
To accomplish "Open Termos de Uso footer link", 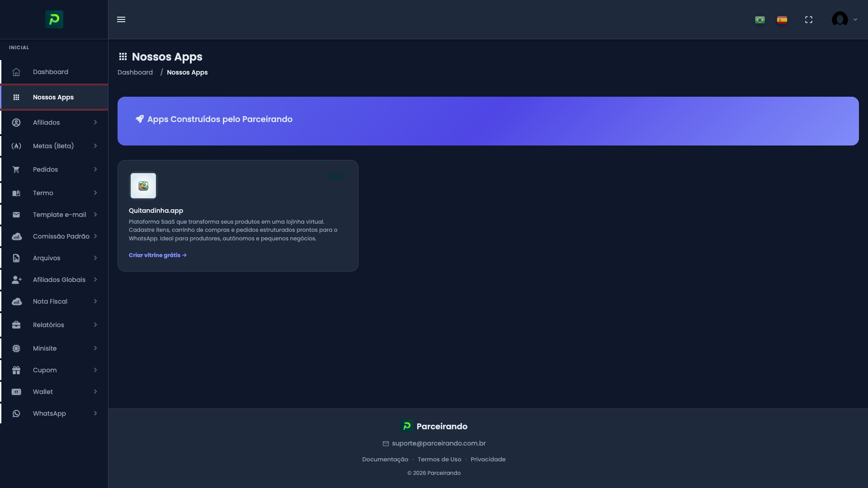I will pyautogui.click(x=439, y=460).
